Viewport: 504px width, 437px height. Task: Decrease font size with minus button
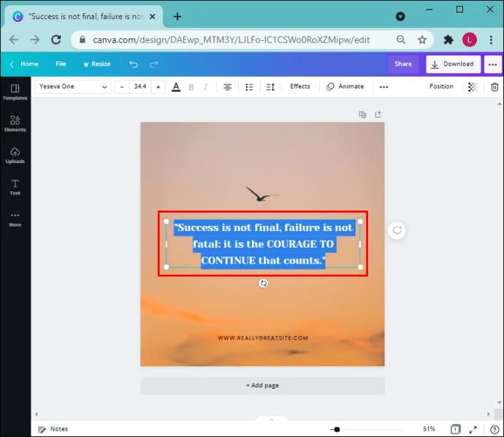click(x=122, y=87)
